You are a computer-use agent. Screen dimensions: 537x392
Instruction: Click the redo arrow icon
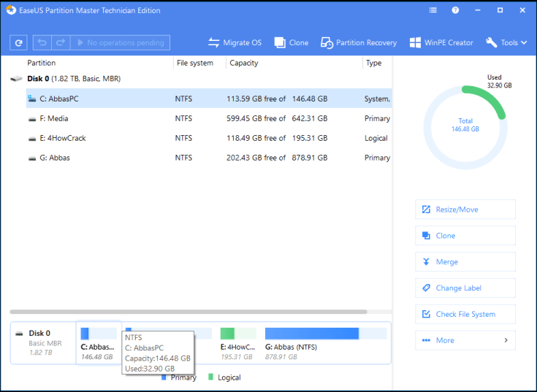60,43
